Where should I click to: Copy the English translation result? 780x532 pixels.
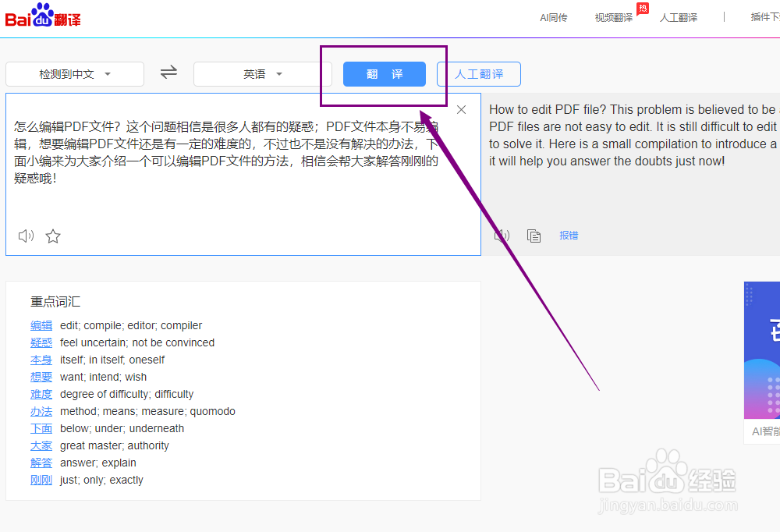534,235
